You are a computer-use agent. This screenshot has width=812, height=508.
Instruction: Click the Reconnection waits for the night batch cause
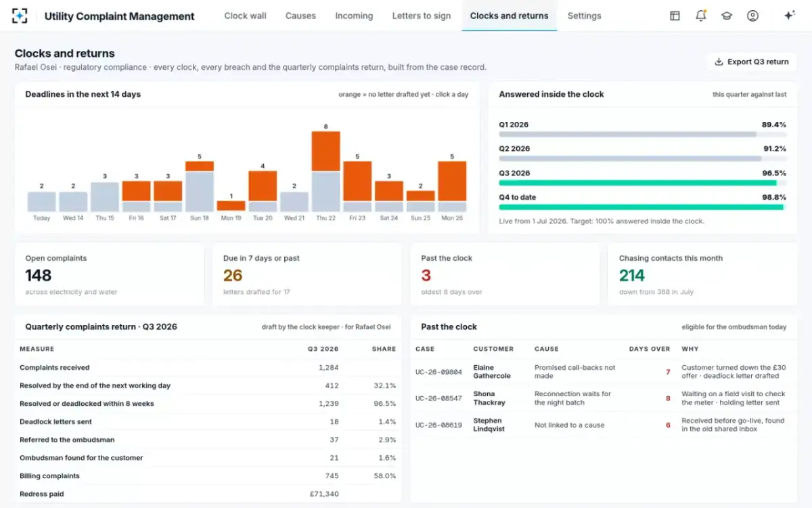(573, 398)
